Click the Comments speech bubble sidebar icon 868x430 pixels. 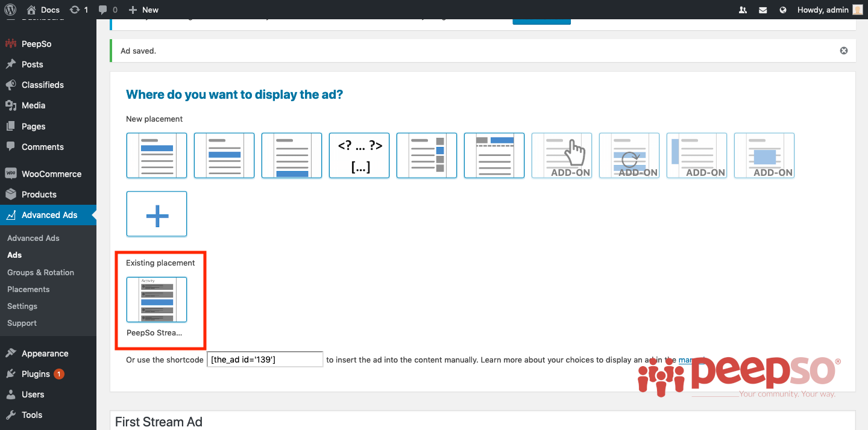(x=11, y=147)
